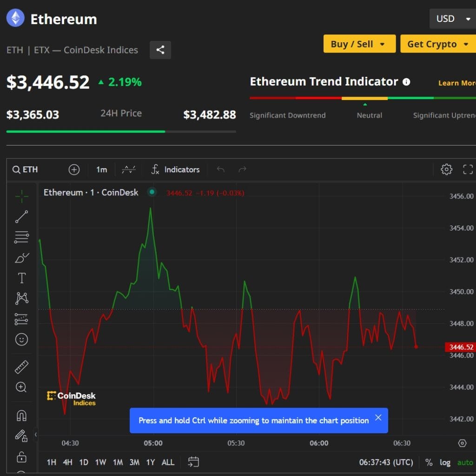Click the Significant Downtrend label
The image size is (476, 476).
(287, 115)
